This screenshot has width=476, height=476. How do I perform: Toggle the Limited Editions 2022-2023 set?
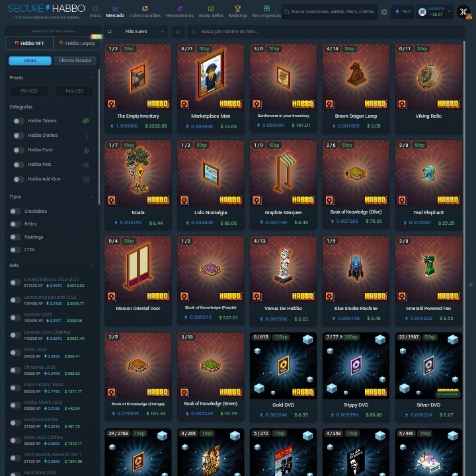(x=15, y=283)
